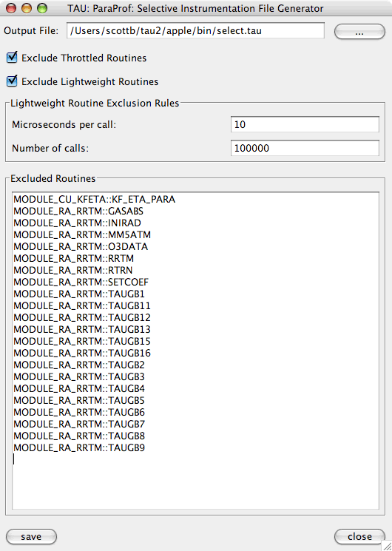Select line MODULE_RA_RRTM::RRTM

[x=73, y=258]
